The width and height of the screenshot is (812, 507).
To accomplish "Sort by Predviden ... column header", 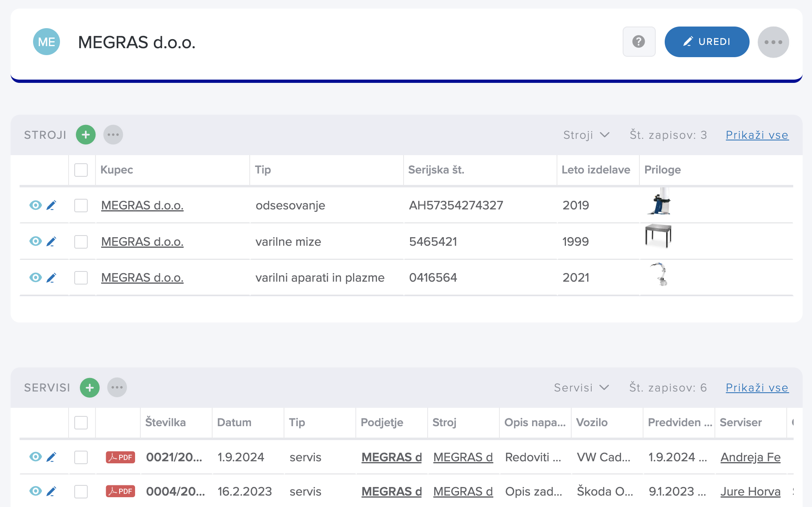I will 680,422.
